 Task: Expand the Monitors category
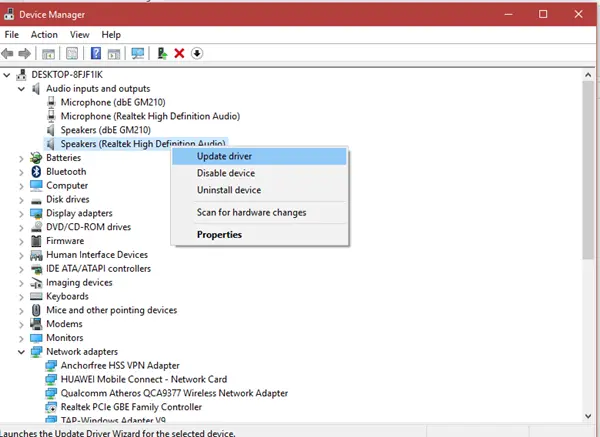pos(21,338)
